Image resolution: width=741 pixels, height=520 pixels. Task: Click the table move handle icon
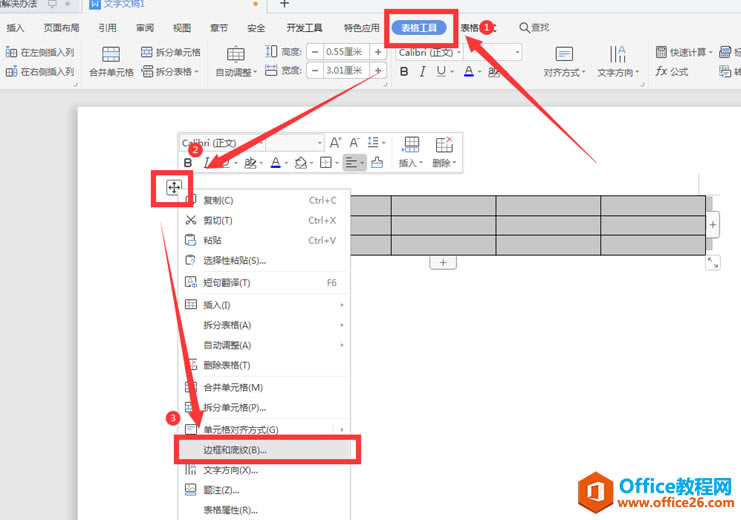tap(173, 188)
